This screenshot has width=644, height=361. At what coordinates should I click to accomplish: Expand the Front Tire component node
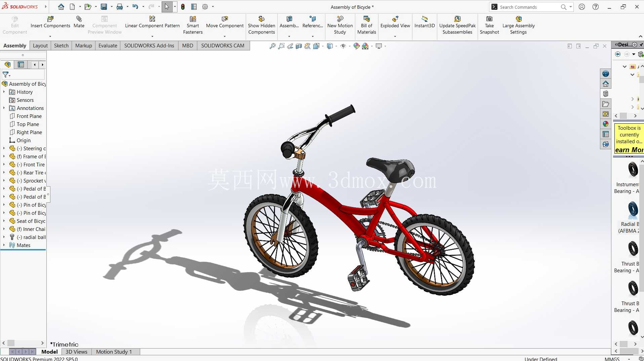[x=4, y=164]
